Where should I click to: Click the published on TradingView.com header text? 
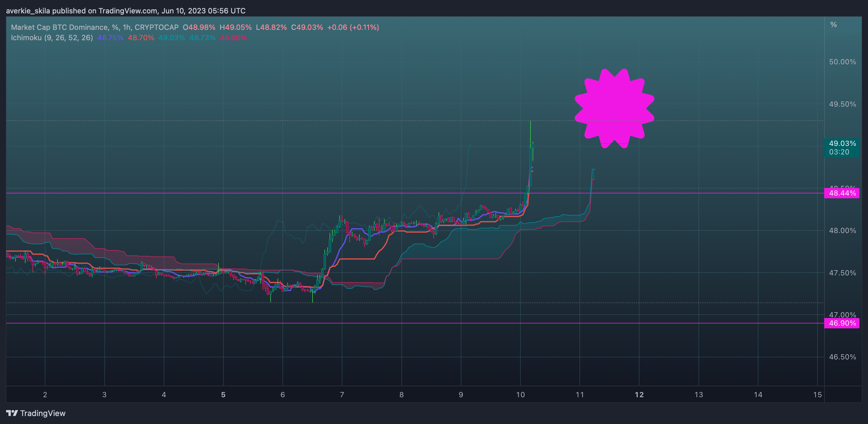[x=126, y=11]
